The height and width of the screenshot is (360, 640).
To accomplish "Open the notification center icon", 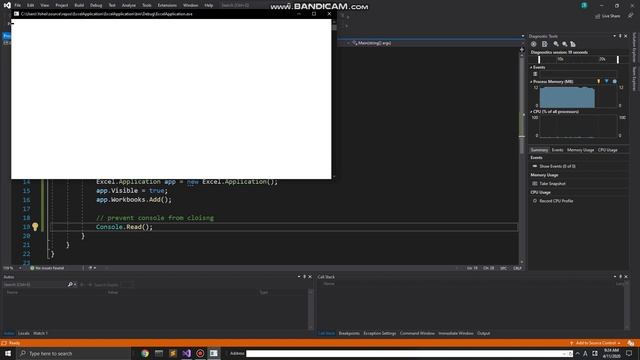I will click(629, 353).
